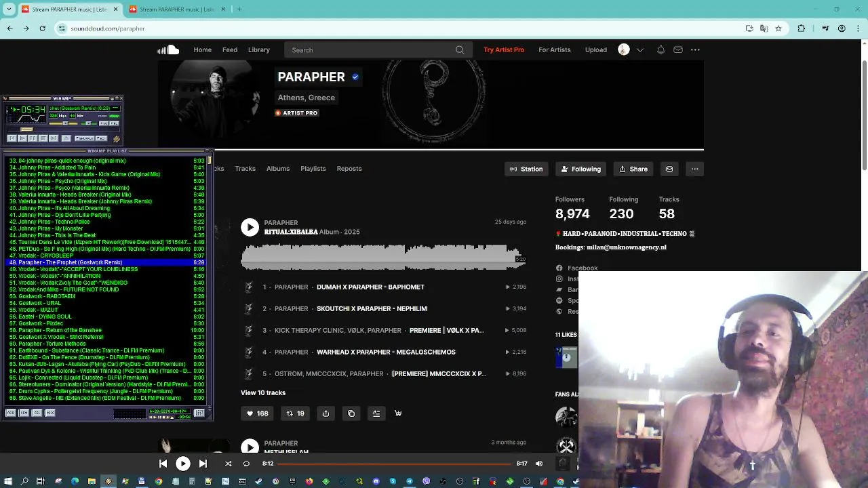Toggle shuffle in SoundCloud player
Image resolution: width=868 pixels, height=488 pixels.
point(228,464)
